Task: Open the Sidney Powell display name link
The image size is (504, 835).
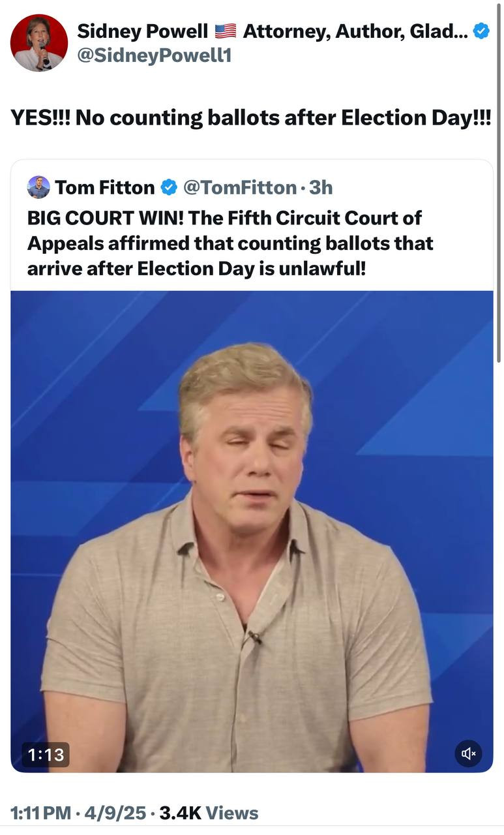Action: [142, 31]
